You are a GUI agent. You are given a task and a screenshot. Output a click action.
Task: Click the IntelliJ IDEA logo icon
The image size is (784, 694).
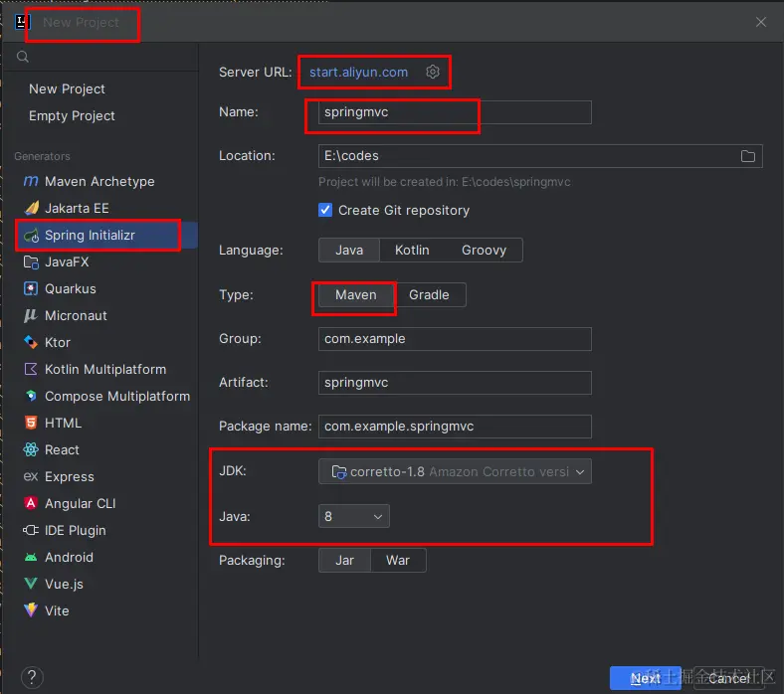coord(23,22)
